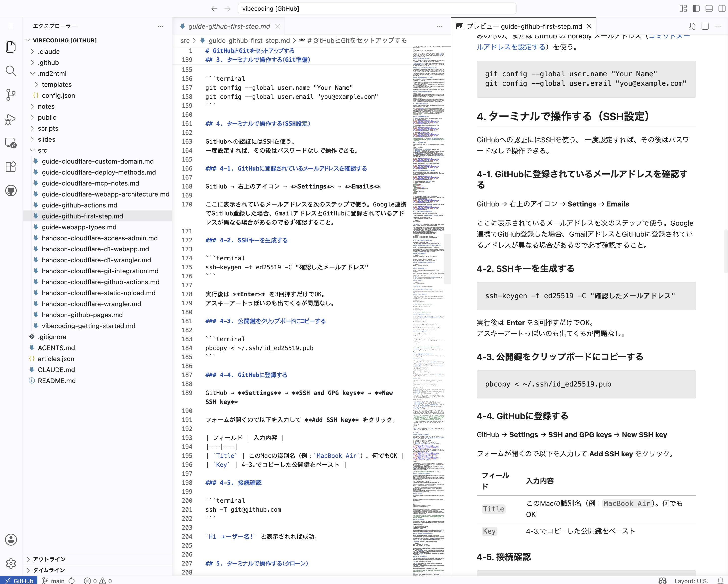This screenshot has width=728, height=584.
Task: Switch to the プレビュー guide-github-first-step.md tab
Action: [x=523, y=26]
